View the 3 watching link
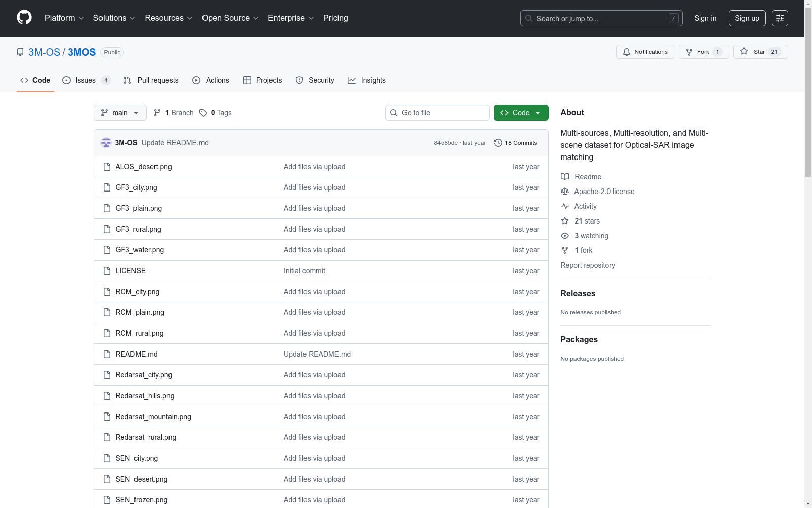 click(x=585, y=236)
